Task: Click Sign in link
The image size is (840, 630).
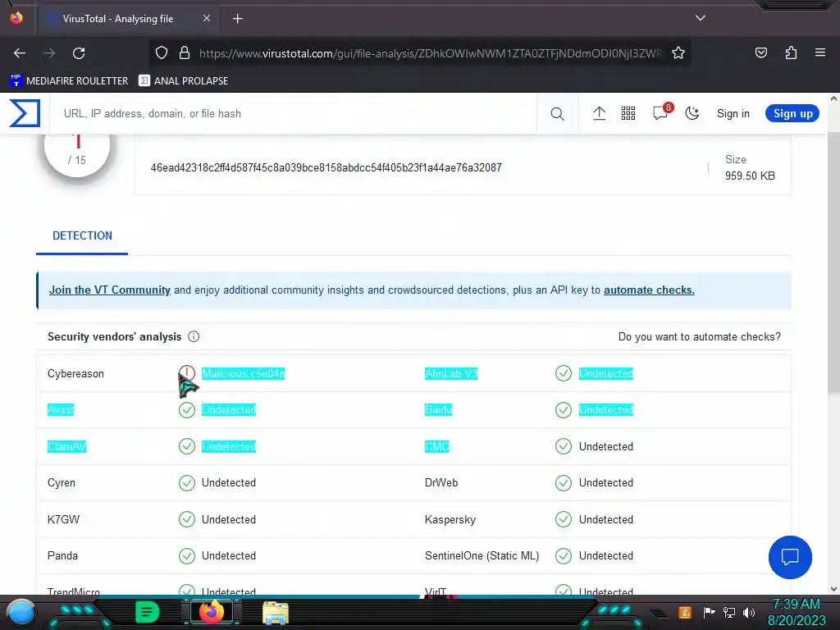Action: coord(733,113)
